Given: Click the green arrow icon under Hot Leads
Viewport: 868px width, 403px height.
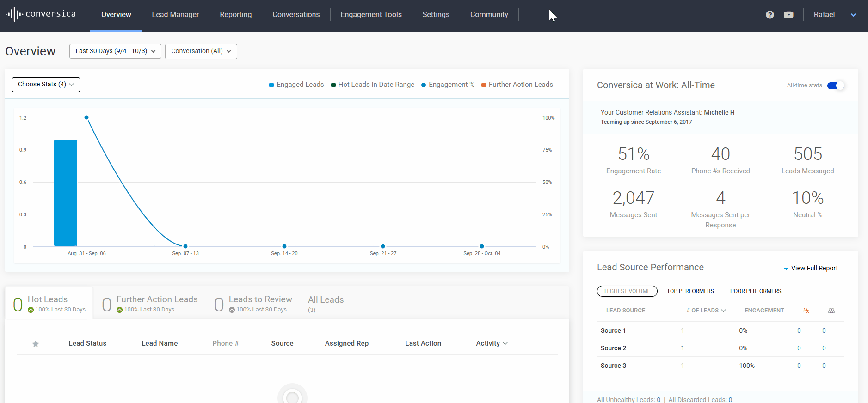Looking at the screenshot, I should [x=31, y=310].
